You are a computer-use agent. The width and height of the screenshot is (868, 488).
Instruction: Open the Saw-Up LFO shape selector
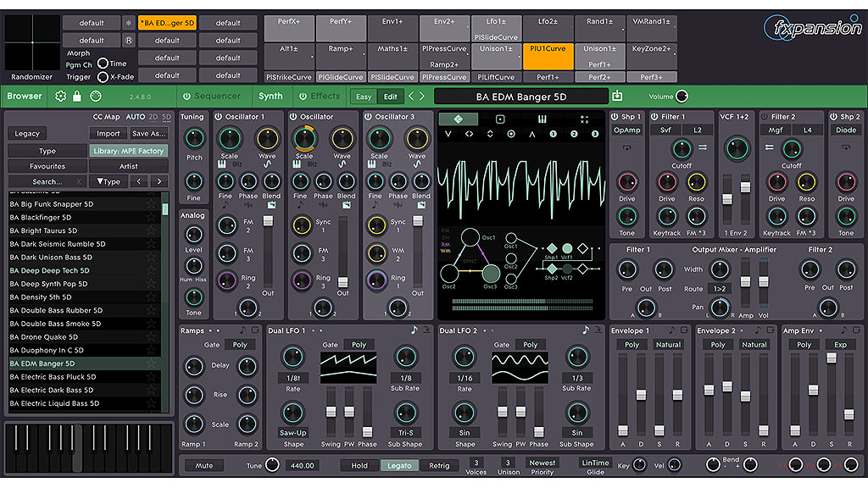[293, 432]
